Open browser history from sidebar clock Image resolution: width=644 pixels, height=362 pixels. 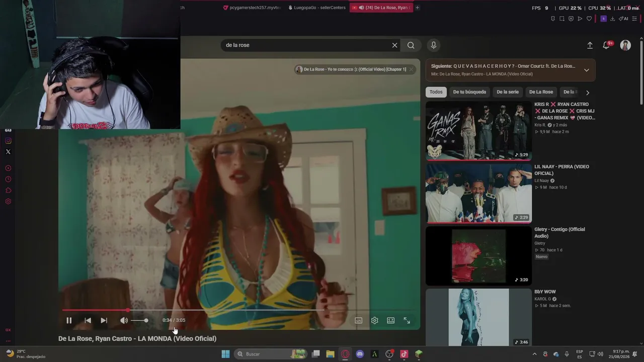coord(8,179)
